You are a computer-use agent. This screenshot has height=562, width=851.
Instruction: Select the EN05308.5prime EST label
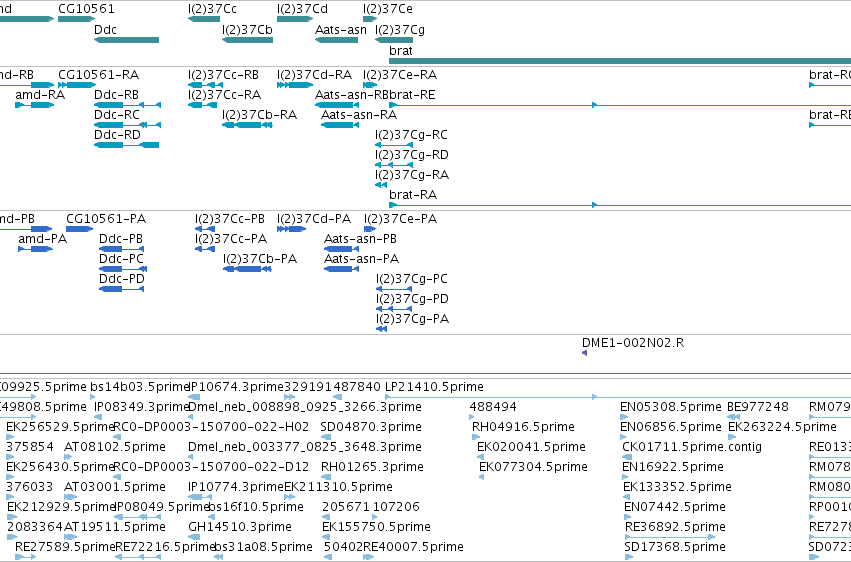(x=671, y=406)
